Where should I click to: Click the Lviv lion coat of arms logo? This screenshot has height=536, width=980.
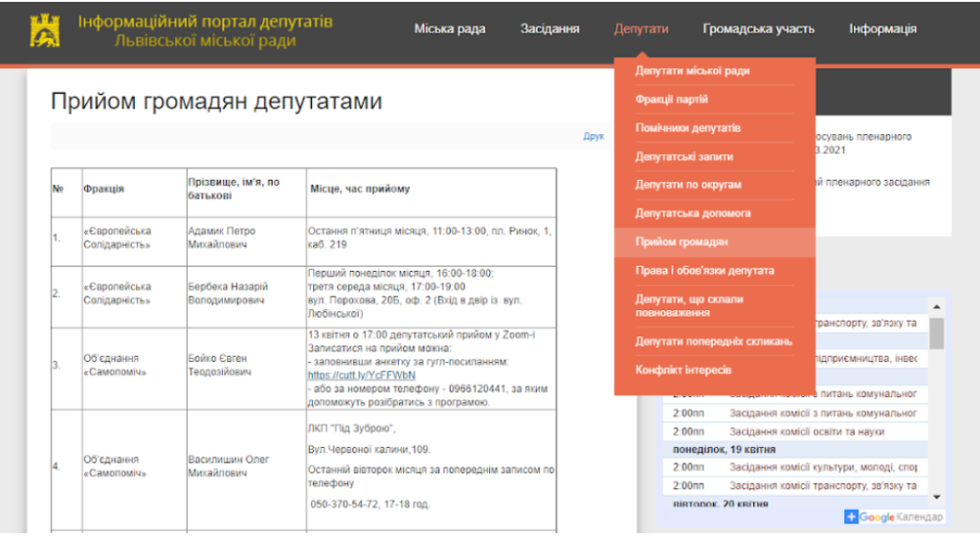coord(45,31)
